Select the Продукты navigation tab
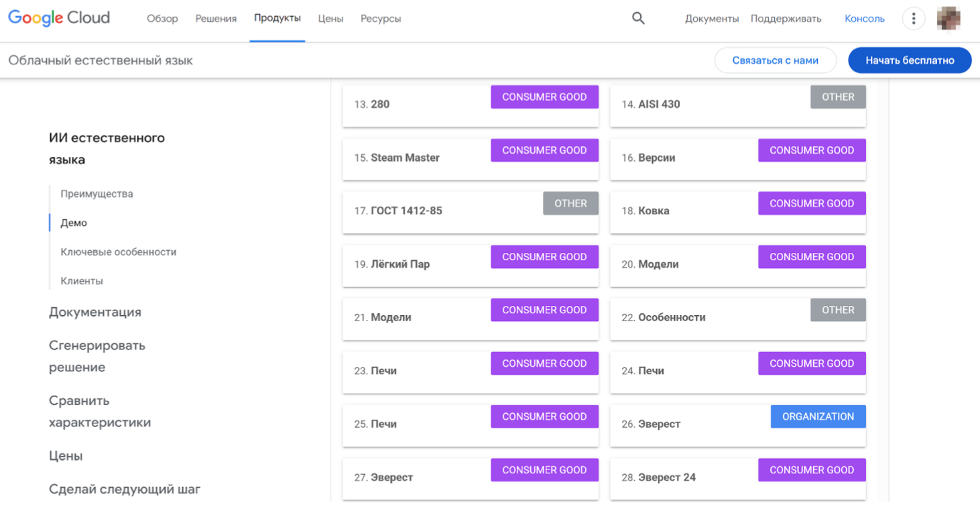 [x=278, y=18]
